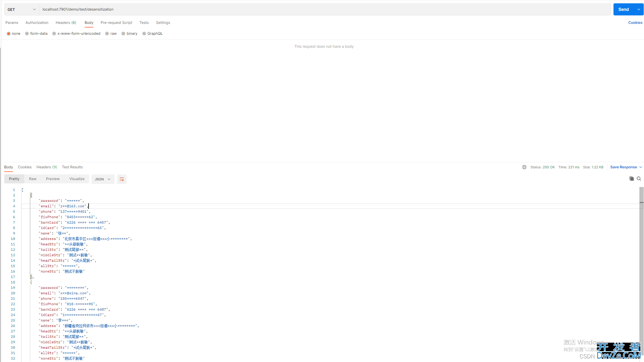
Task: Switch to the Params tab
Action: (11, 23)
